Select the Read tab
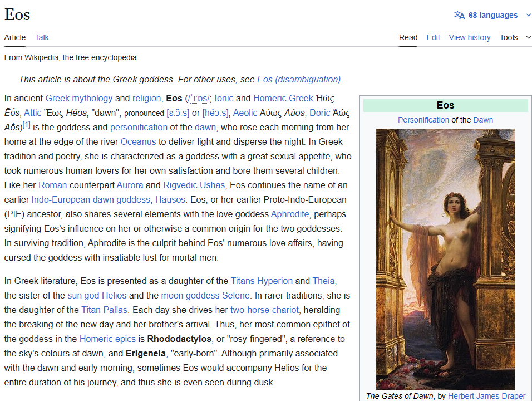 click(x=408, y=37)
